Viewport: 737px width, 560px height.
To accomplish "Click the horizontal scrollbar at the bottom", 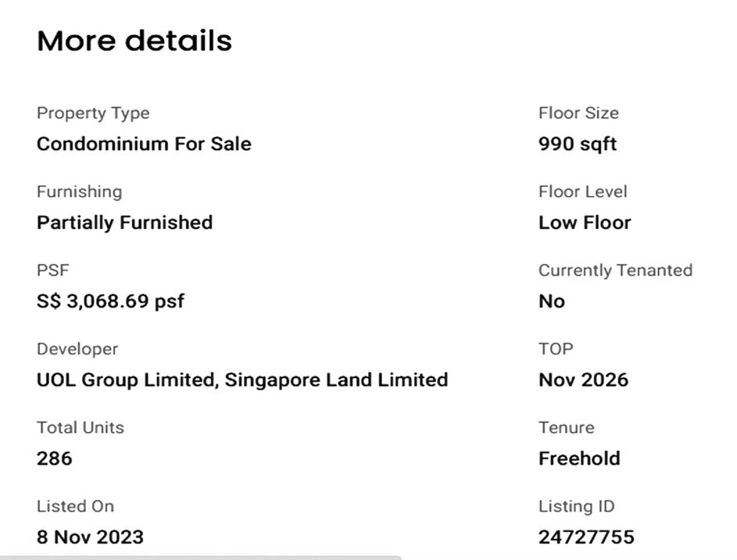I will point(202,557).
